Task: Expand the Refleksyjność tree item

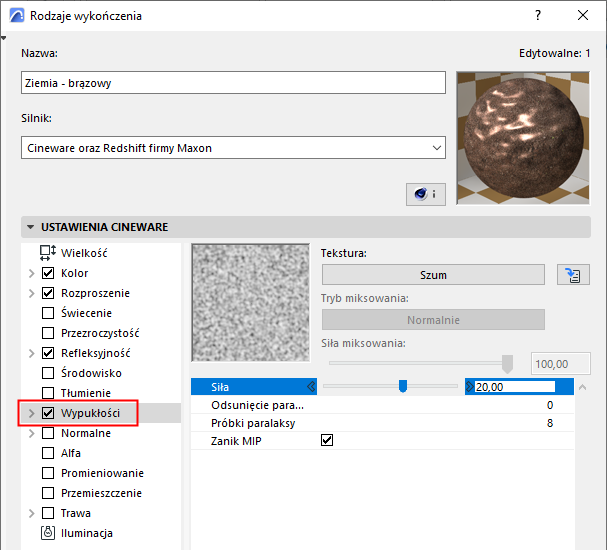Action: point(31,353)
